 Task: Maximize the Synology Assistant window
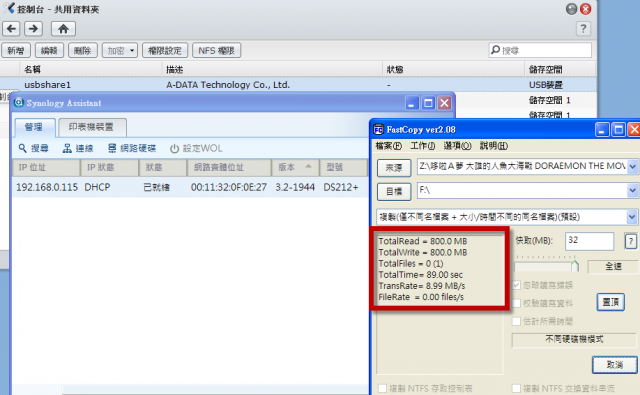coord(428,103)
